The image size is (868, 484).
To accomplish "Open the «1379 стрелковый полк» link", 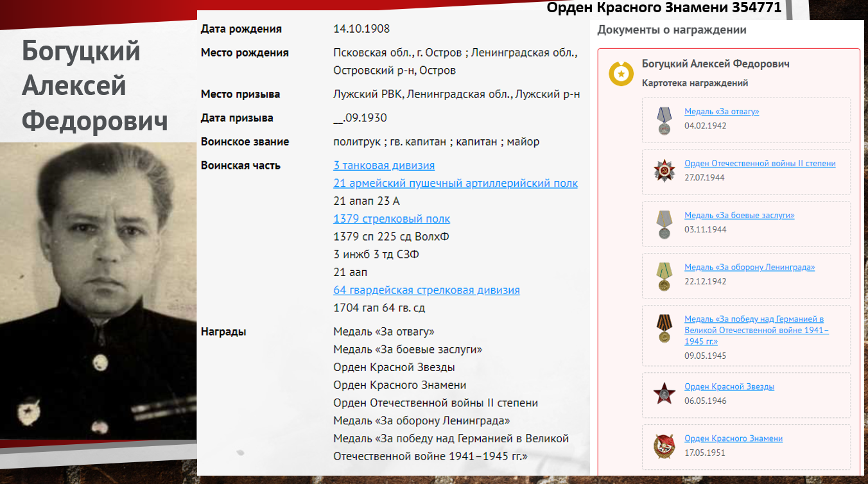I will (x=392, y=219).
